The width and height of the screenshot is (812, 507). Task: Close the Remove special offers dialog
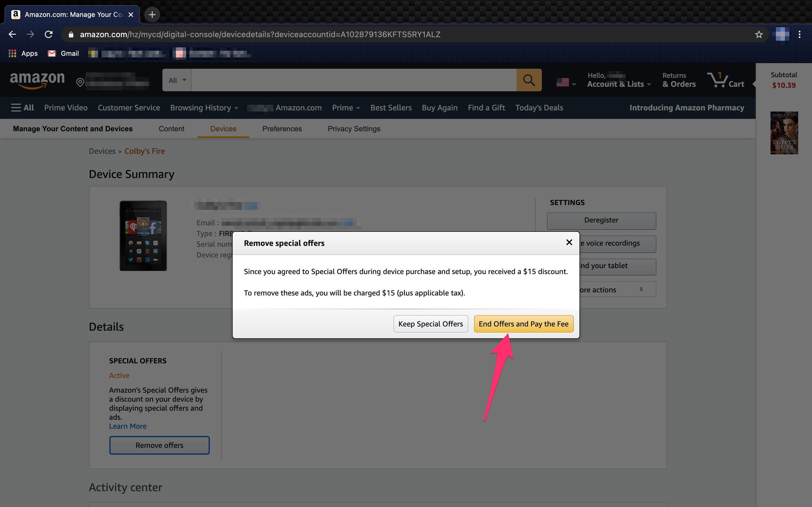[x=569, y=243]
